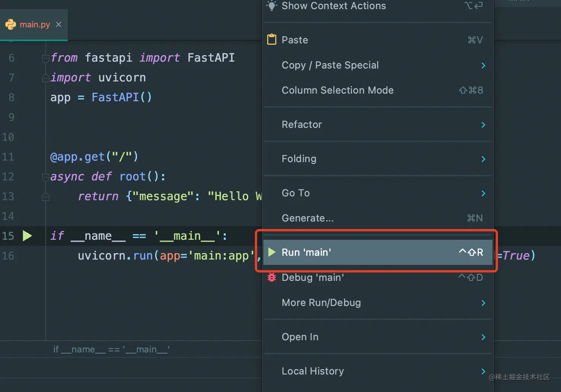The height and width of the screenshot is (392, 561).
Task: Open the Local History menu entry
Action: (378, 371)
